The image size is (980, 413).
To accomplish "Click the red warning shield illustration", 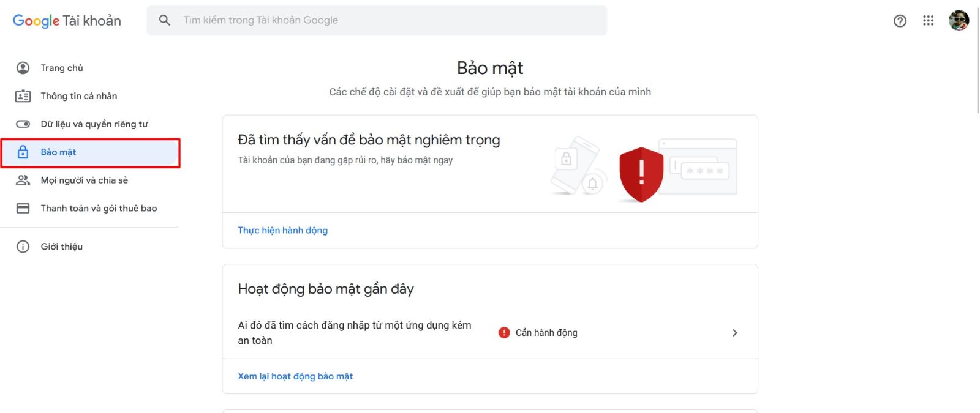I will point(641,173).
